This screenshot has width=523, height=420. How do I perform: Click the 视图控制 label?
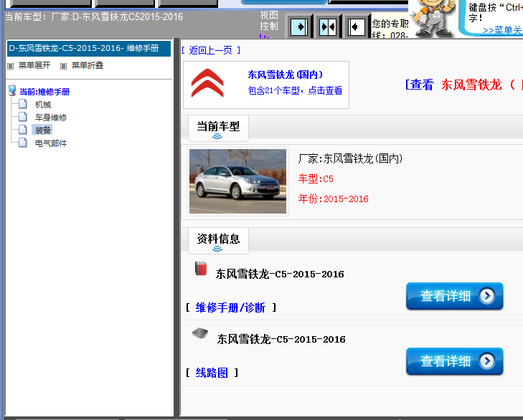tap(269, 21)
